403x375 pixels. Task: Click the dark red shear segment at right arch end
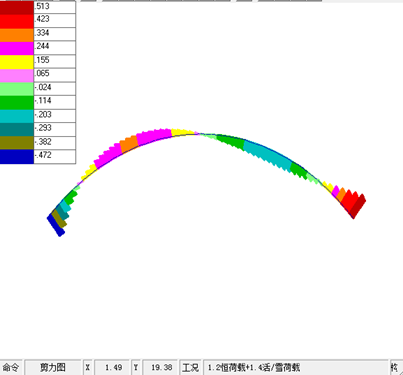point(358,206)
